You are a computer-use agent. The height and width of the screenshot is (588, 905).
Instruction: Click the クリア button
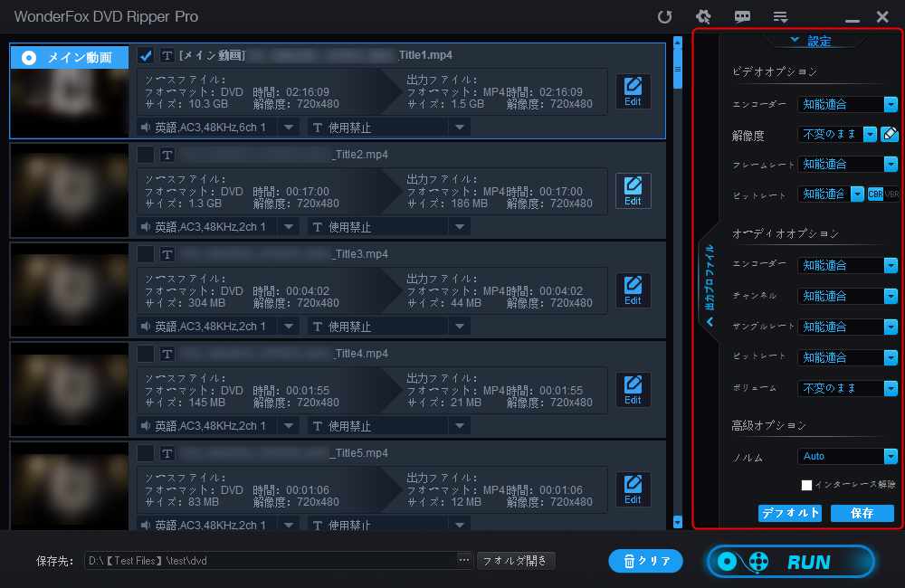tap(646, 561)
